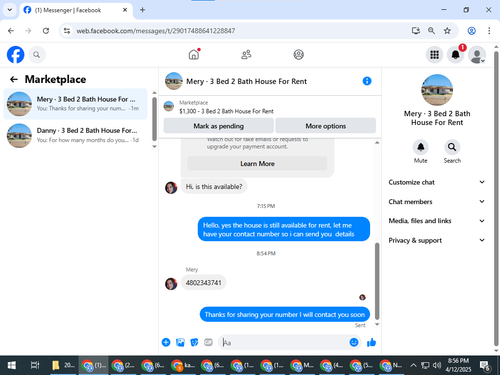Screen dimensions: 500x375
Task: Open the Chrome profile icon
Action: point(471,31)
